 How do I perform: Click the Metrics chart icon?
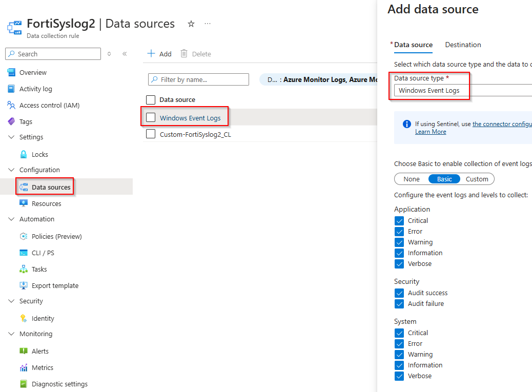tap(24, 367)
